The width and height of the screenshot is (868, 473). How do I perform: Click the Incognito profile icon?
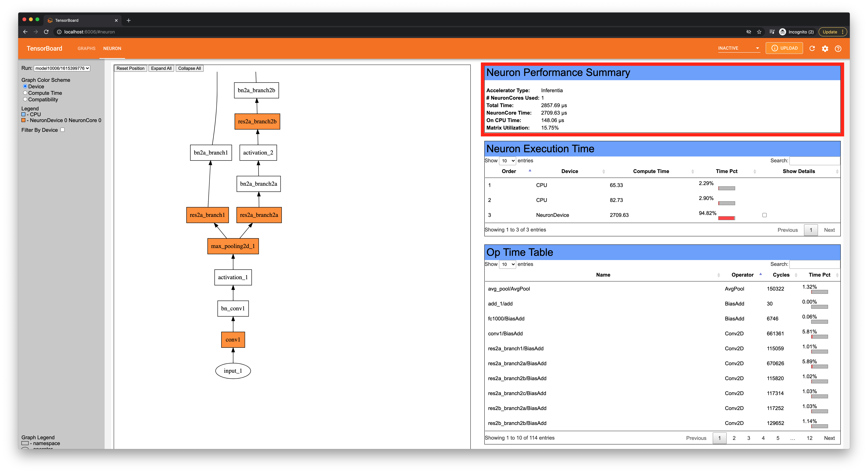(x=782, y=32)
